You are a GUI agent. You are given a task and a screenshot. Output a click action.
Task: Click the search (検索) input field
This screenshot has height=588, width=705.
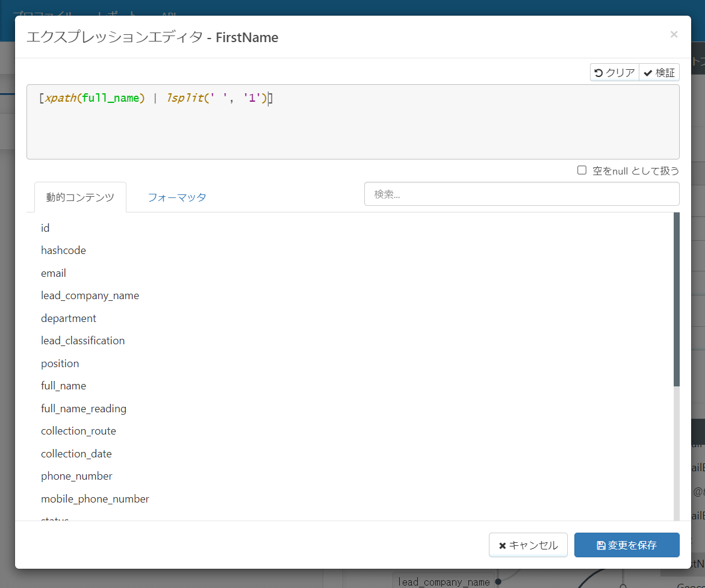521,194
